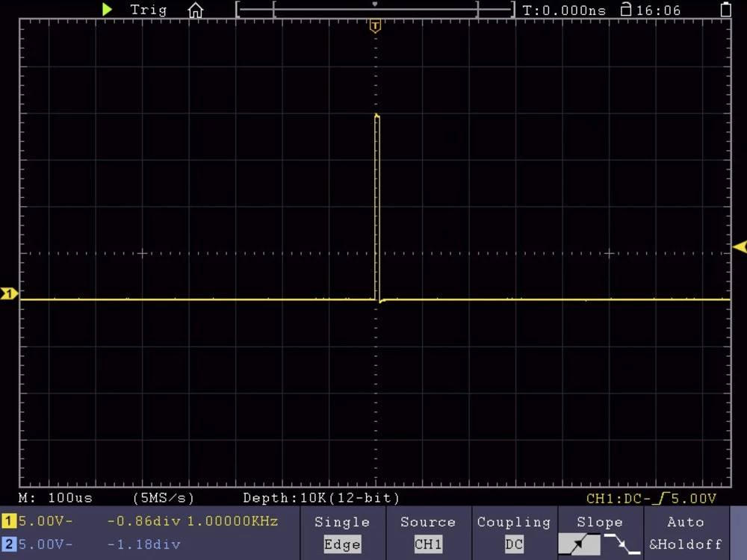Click the waveform memory position bar at top

click(x=375, y=10)
